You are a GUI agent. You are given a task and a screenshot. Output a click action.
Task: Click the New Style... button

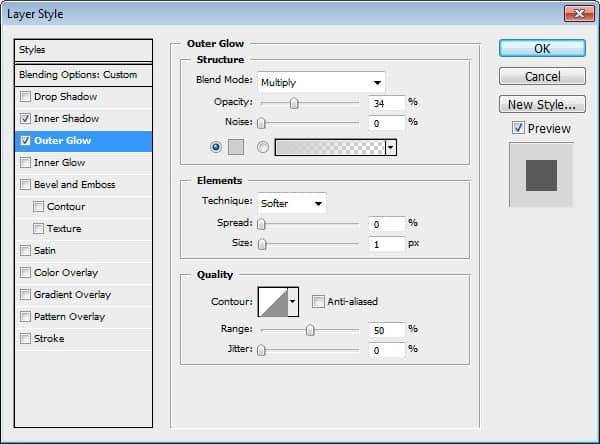tap(542, 104)
